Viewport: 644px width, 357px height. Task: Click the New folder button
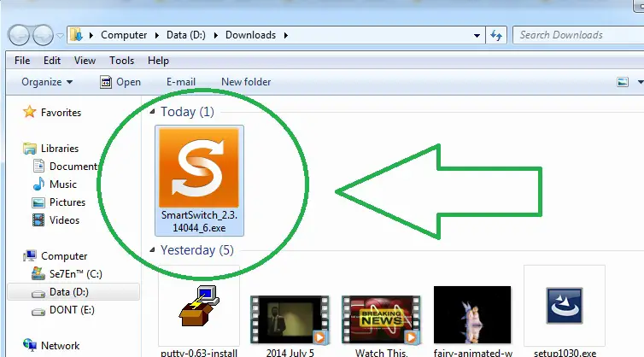click(x=246, y=82)
